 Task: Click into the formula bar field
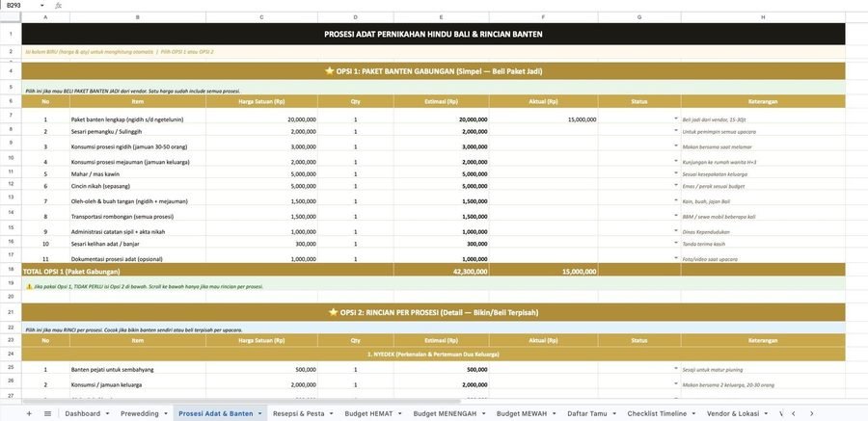click(x=465, y=5)
